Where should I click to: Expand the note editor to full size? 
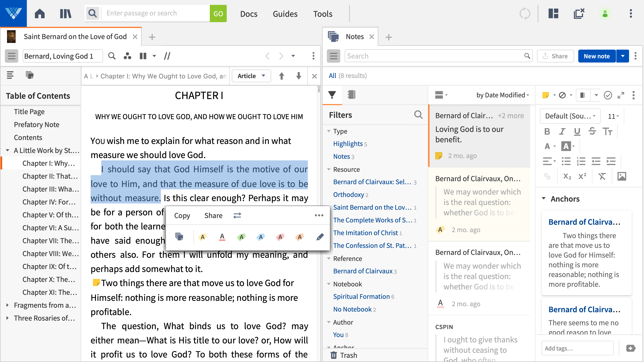tap(621, 95)
